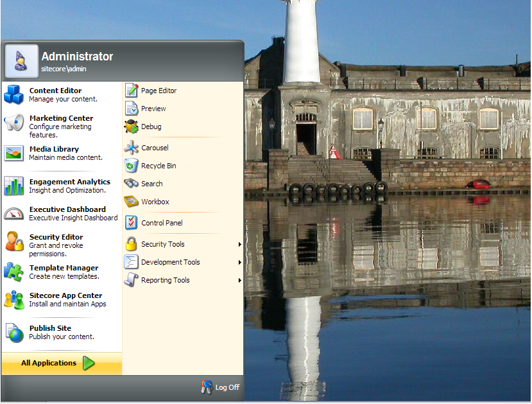Open Sitecore App Center by its title
Screen dimensions: 532x404
point(65,295)
